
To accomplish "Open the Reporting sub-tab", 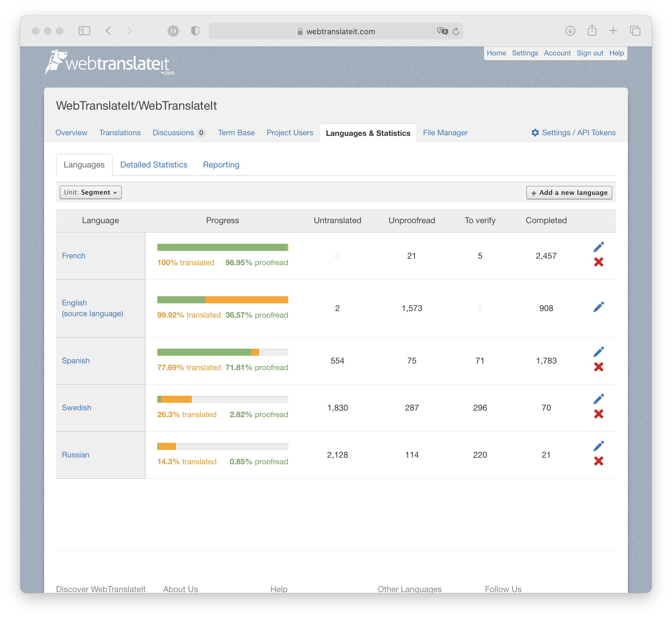I will point(221,164).
